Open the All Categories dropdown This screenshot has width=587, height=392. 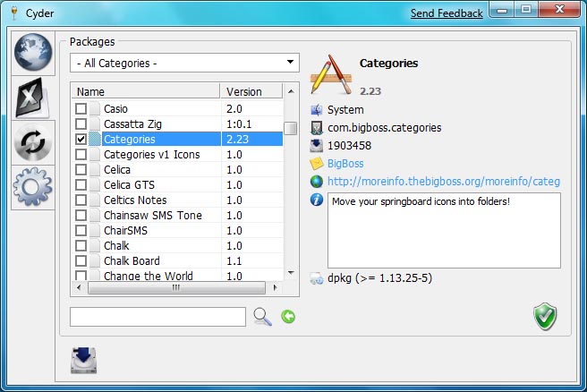point(184,63)
